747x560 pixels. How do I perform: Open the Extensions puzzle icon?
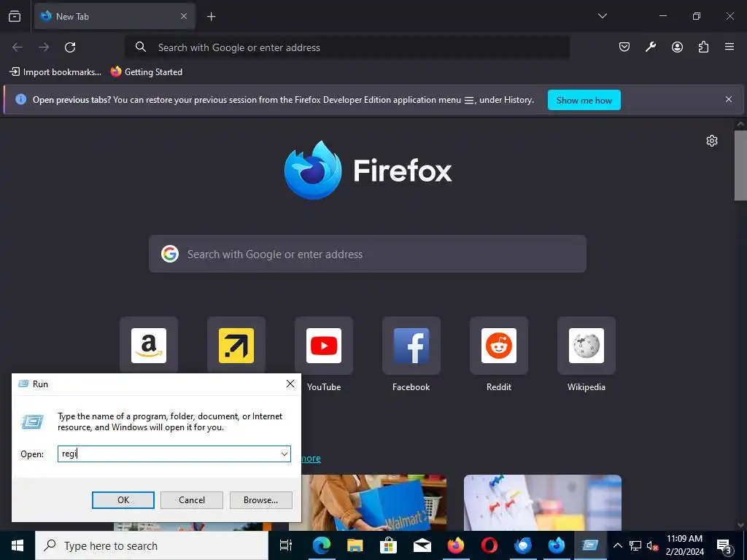(703, 47)
